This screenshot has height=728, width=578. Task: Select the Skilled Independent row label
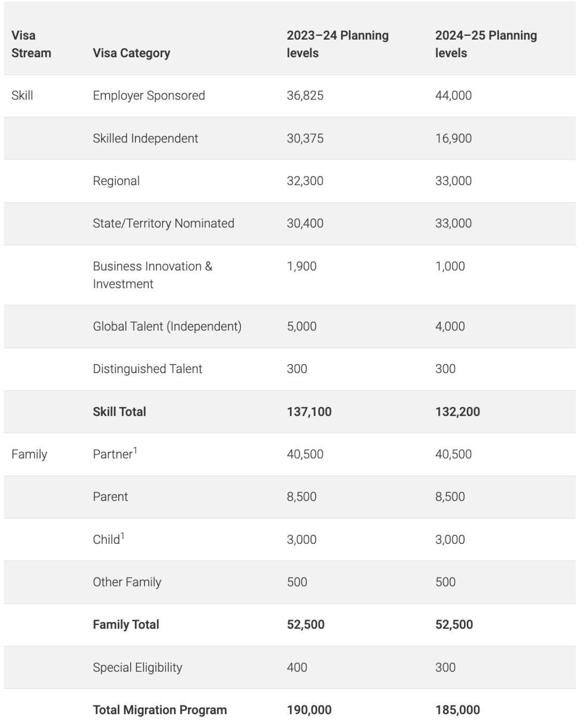145,138
